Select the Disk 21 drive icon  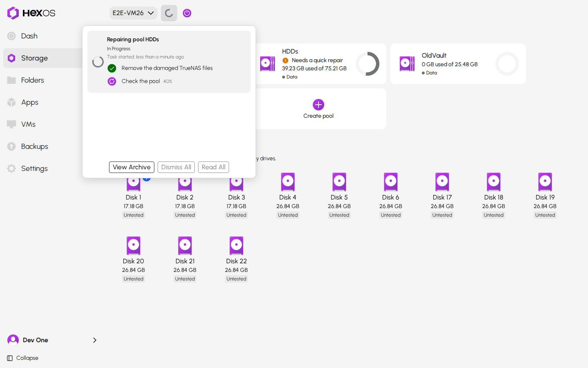point(185,246)
